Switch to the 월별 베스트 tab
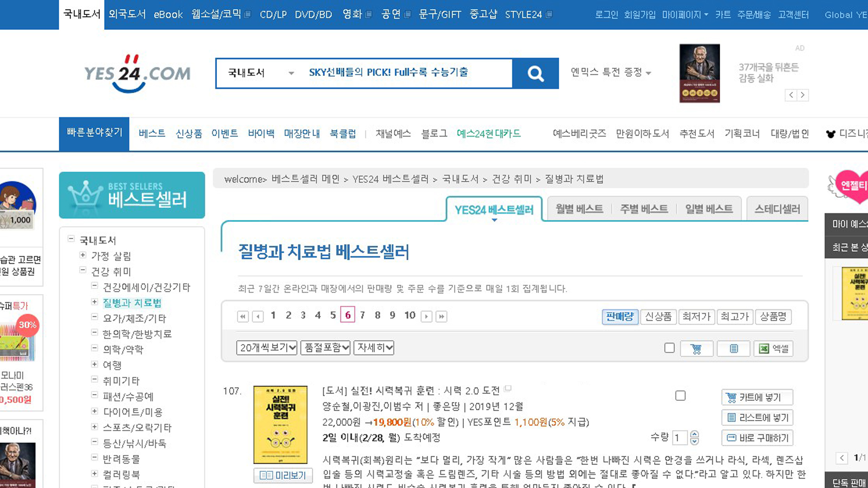This screenshot has height=488, width=868. (x=579, y=209)
